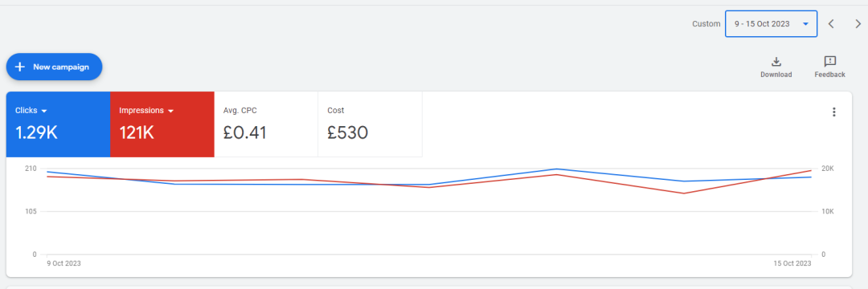
Task: Click the New campaign button
Action: pos(55,67)
